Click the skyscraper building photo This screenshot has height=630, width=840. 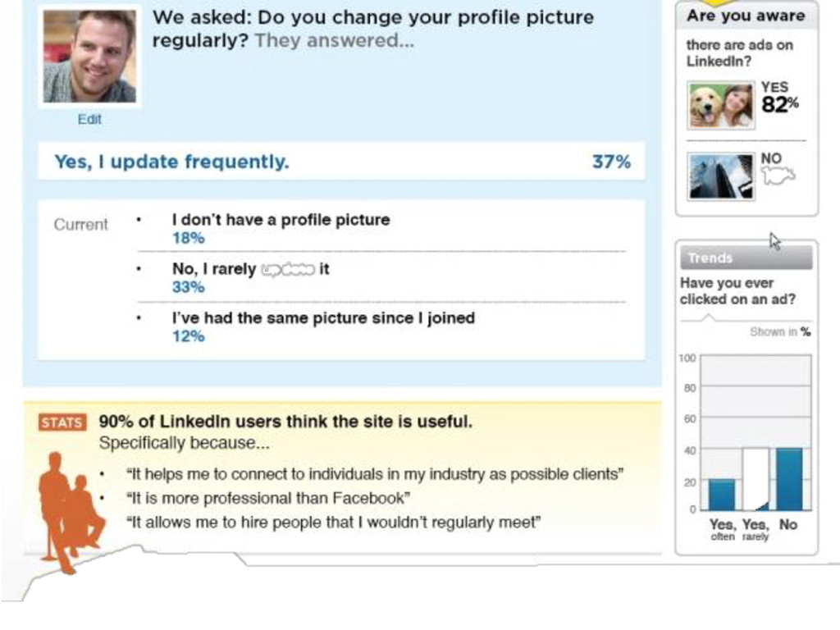(721, 176)
